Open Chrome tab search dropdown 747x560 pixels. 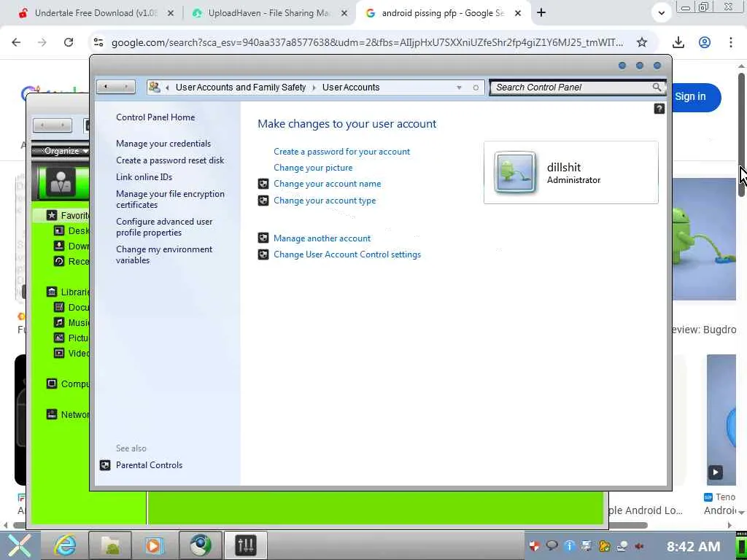661,13
